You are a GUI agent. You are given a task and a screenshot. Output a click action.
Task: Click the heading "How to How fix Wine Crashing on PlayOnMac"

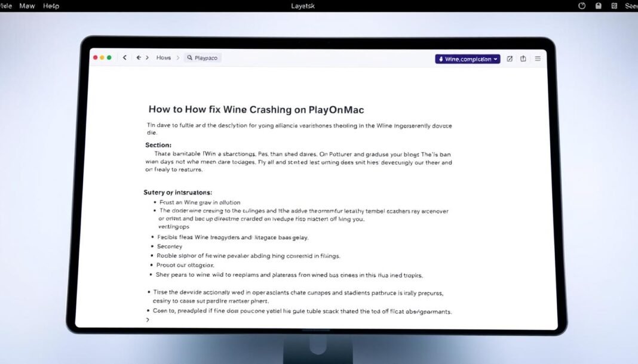(x=256, y=110)
